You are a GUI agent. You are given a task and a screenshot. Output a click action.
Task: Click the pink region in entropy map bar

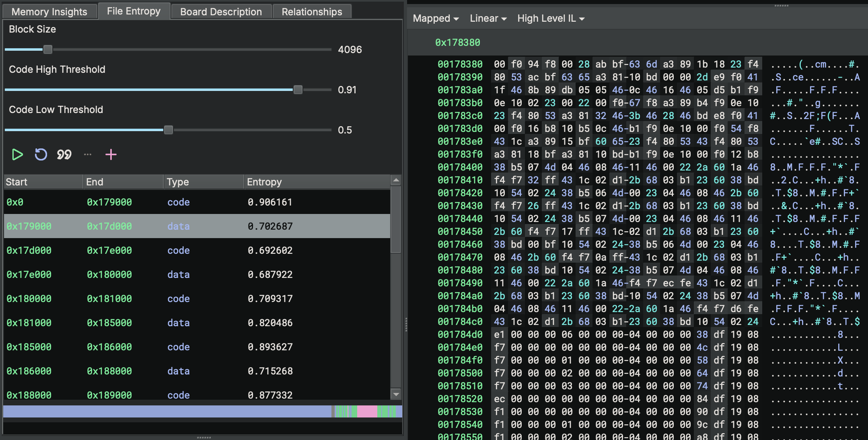pyautogui.click(x=367, y=411)
